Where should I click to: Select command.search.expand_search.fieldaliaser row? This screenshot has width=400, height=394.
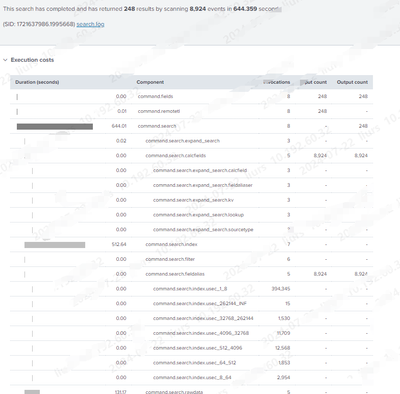coord(203,185)
